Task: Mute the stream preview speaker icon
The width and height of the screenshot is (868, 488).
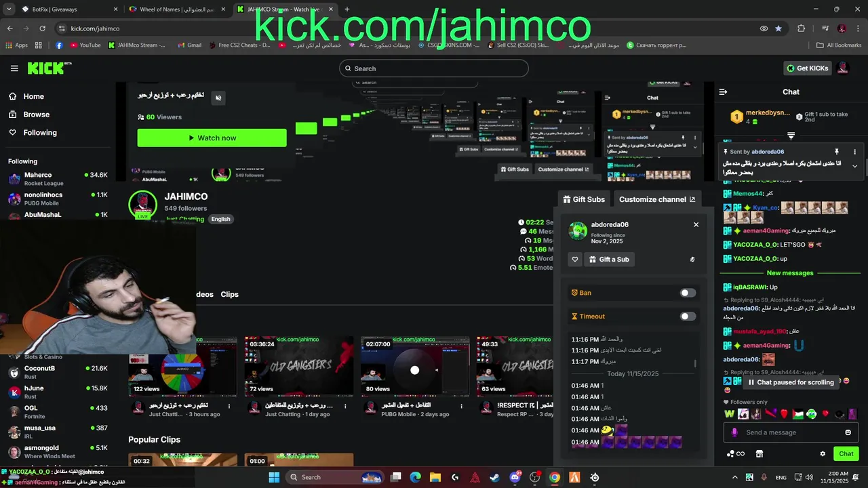Action: coord(218,98)
